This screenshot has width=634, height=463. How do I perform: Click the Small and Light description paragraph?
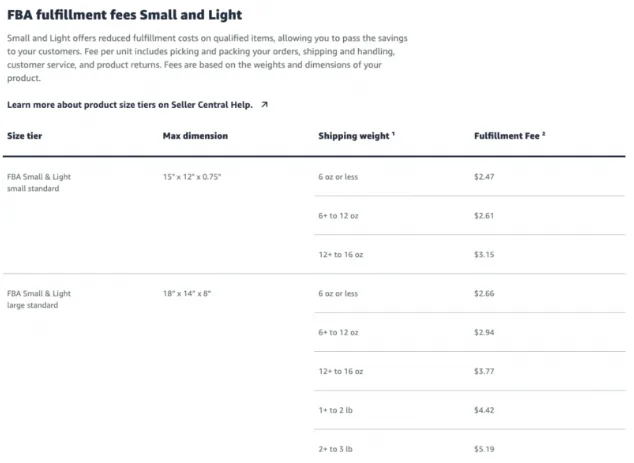[207, 58]
